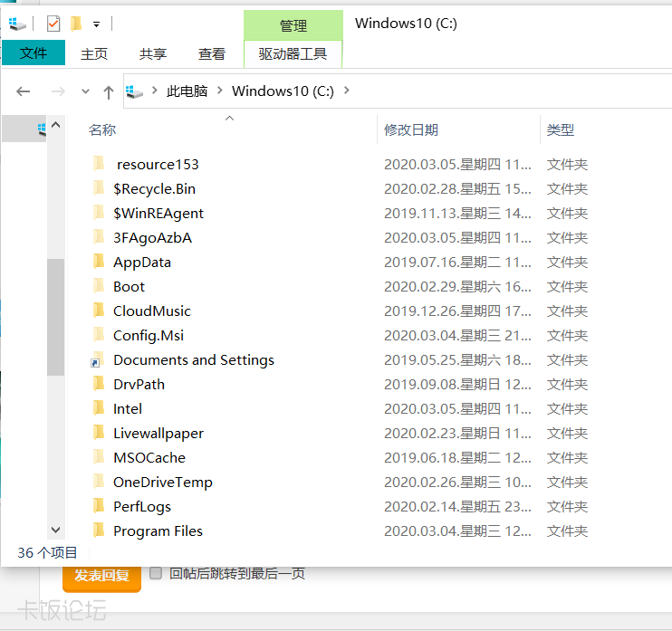Click the 文件夹 type of Boot row
The height and width of the screenshot is (631, 672).
point(567,287)
